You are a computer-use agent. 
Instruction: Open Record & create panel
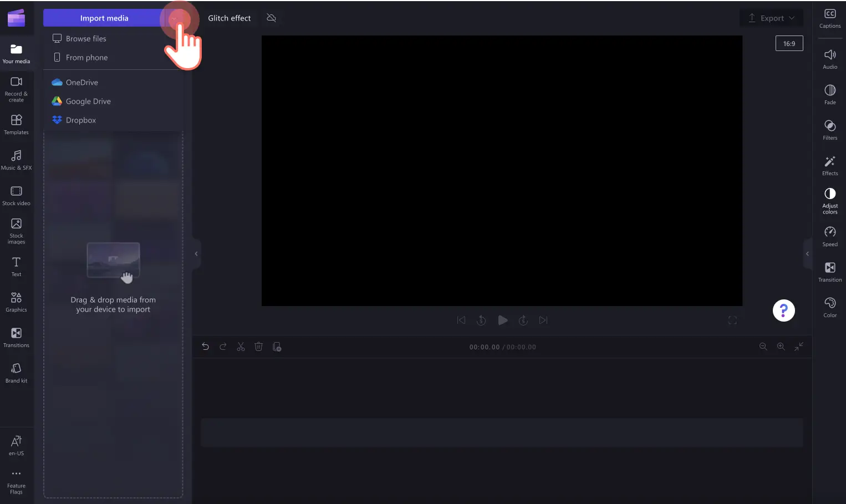tap(16, 89)
